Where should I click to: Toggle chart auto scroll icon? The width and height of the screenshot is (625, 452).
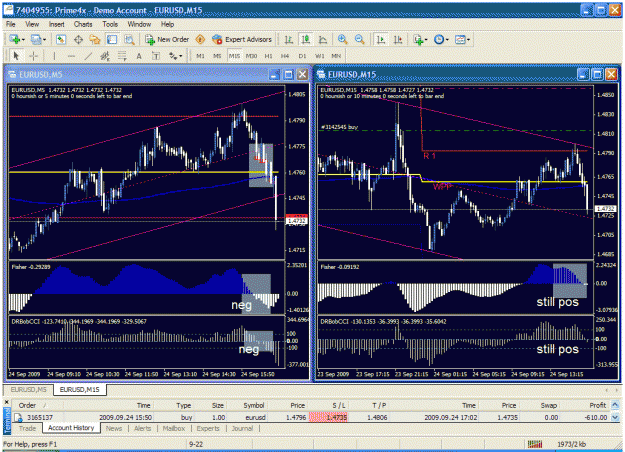point(381,39)
